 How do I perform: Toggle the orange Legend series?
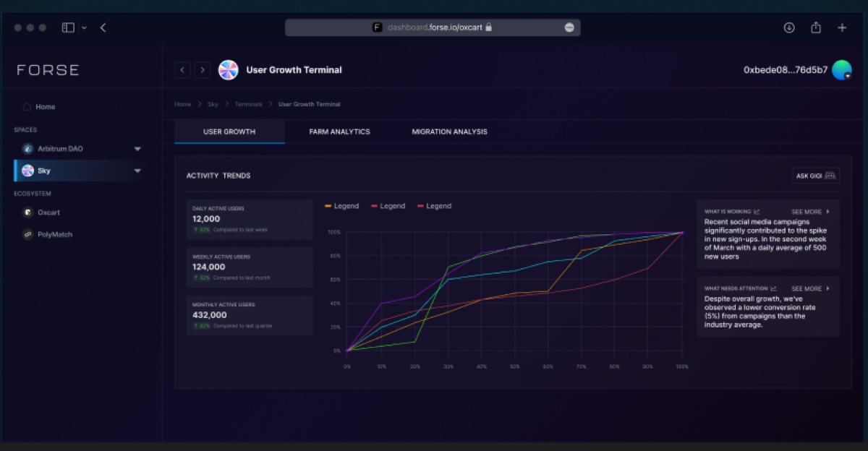(x=341, y=206)
